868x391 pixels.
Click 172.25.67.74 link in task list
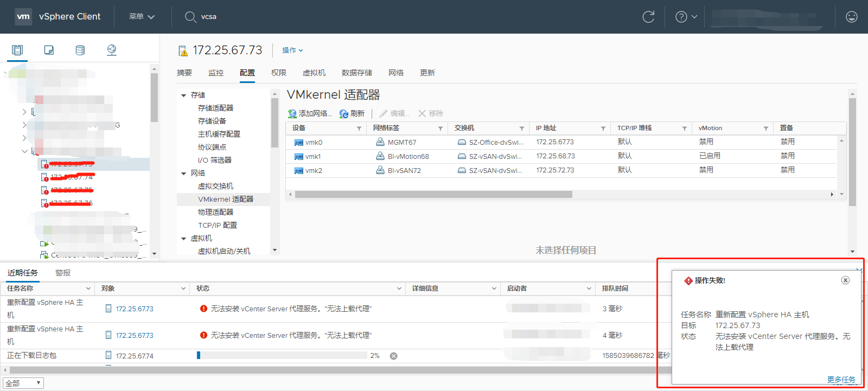click(135, 356)
